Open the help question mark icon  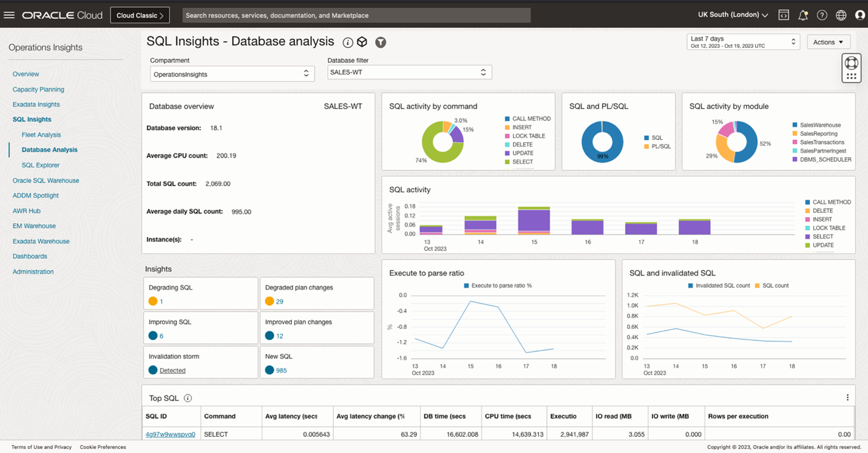click(x=822, y=15)
